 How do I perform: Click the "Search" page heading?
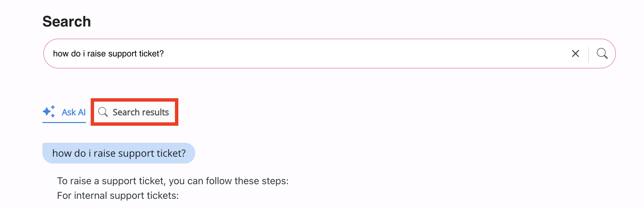click(x=67, y=21)
